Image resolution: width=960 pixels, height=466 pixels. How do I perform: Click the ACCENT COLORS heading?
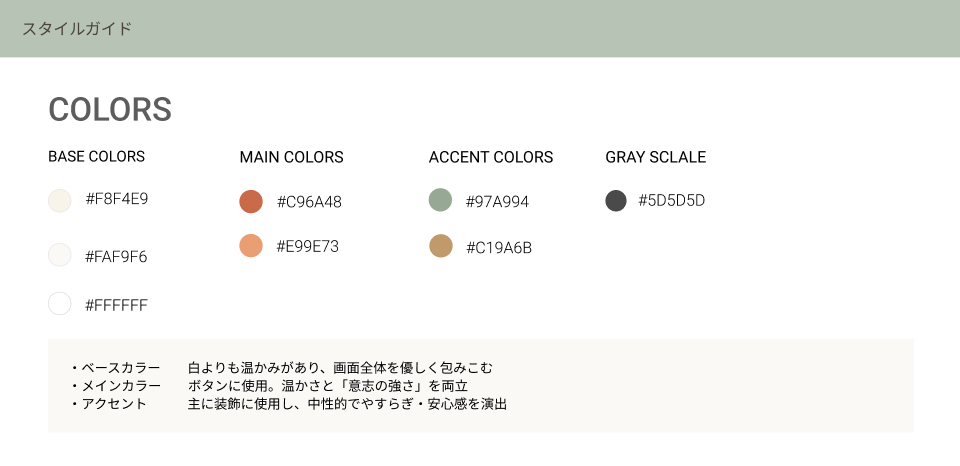click(491, 157)
